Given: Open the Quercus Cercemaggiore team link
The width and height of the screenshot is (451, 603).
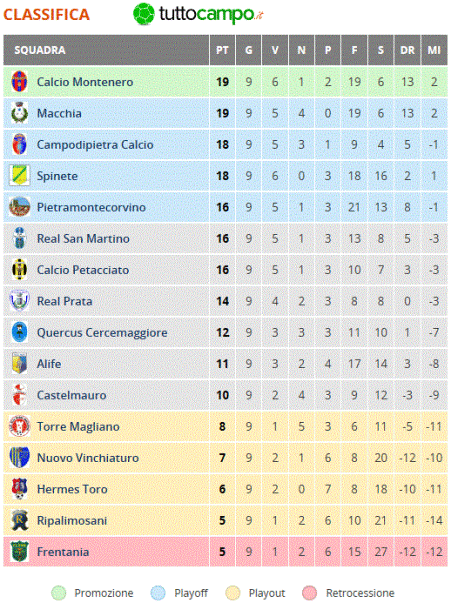Looking at the screenshot, I should pos(102,333).
